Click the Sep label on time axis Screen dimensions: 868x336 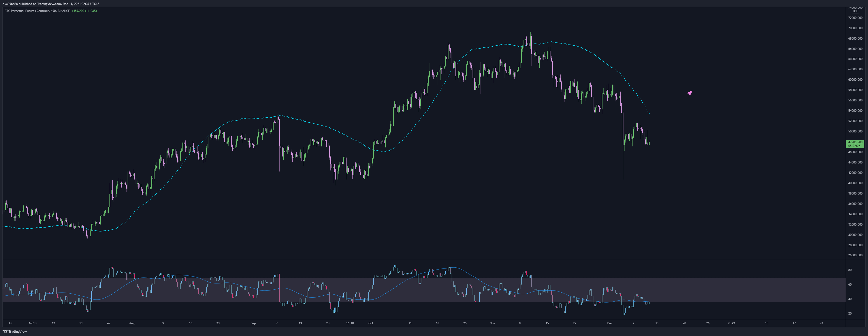(253, 323)
